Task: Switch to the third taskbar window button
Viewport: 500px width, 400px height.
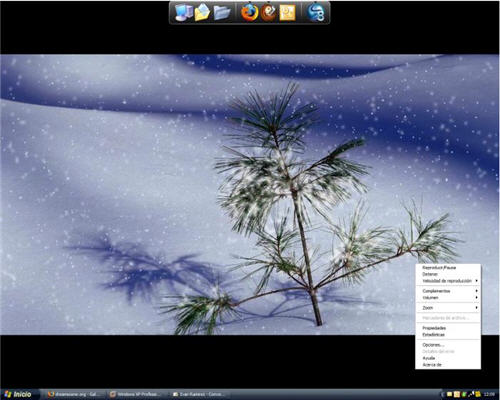Action: 199,394
